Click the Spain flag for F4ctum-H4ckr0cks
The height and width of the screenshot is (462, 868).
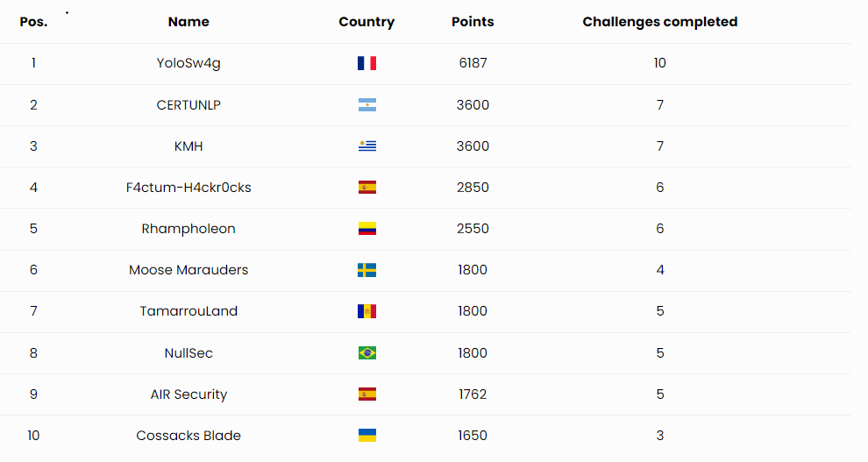[x=366, y=188]
